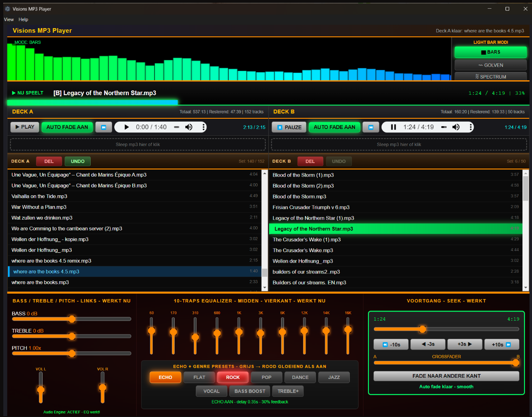Open the View menu
This screenshot has width=532, height=417.
[x=9, y=19]
